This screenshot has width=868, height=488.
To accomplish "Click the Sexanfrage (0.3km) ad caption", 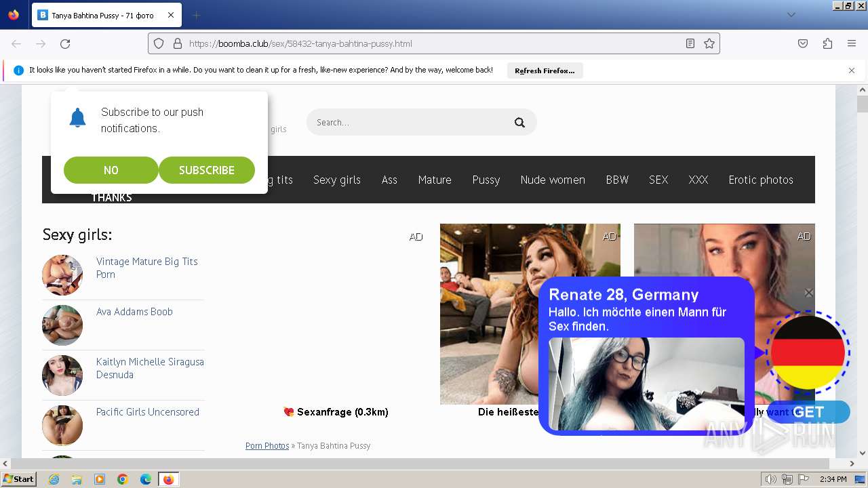I will 336,412.
